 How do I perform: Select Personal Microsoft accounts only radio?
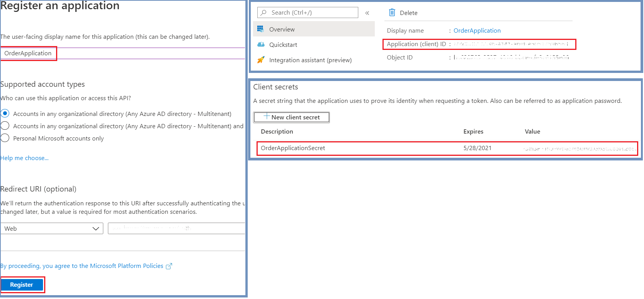(5, 138)
